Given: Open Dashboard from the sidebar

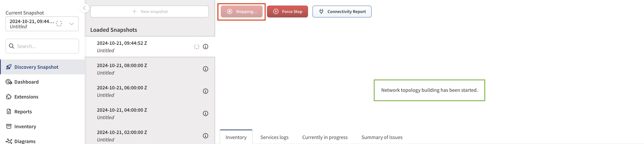Looking at the screenshot, I should click(26, 82).
